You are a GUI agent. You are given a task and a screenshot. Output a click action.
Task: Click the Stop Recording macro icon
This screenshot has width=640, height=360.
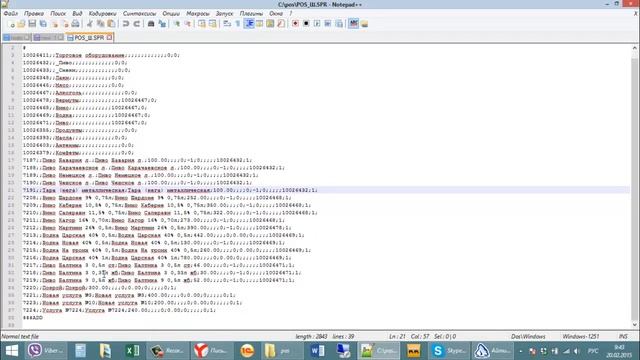tap(306, 24)
